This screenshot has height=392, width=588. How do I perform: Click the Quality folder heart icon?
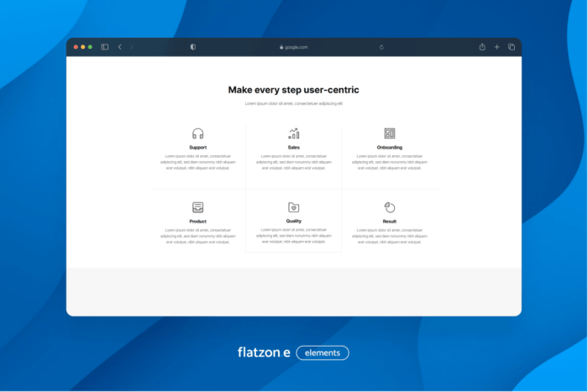pos(293,207)
